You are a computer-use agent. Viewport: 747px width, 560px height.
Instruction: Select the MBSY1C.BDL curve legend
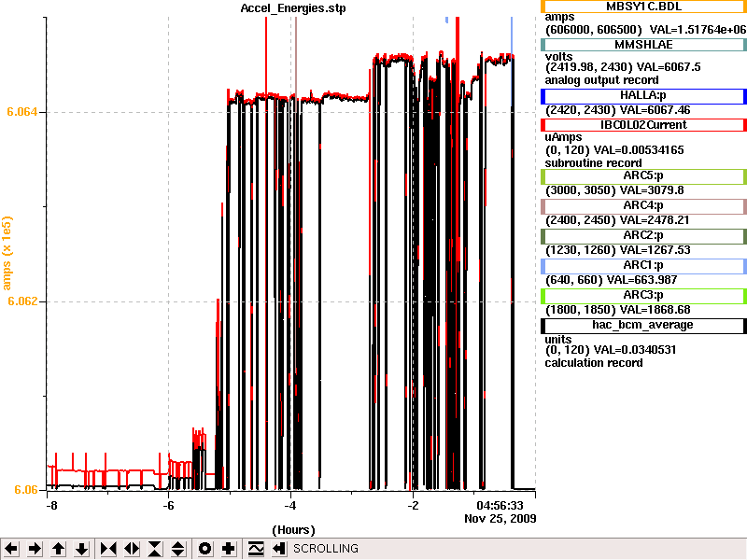643,7
